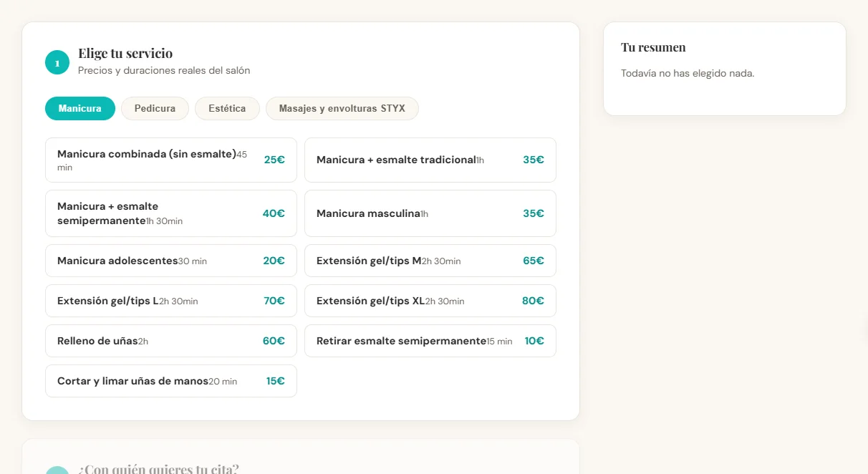Click 'Precios y duraciones reales del salón' text
This screenshot has width=868, height=474.
164,70
